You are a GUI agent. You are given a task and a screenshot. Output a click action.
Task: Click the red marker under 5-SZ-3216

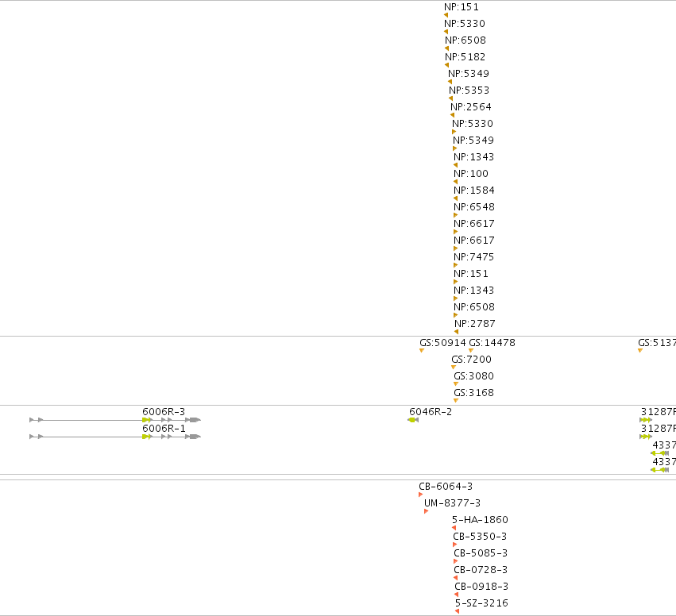point(457,611)
